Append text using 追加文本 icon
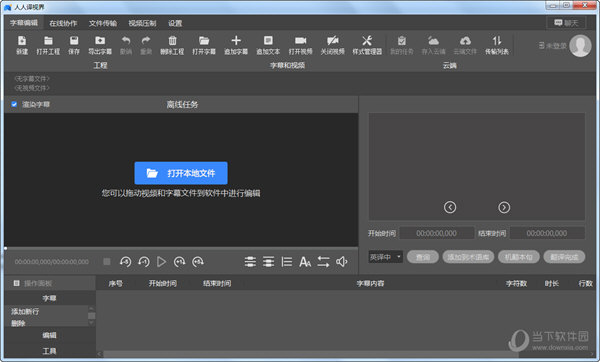600x362 pixels. pos(268,45)
